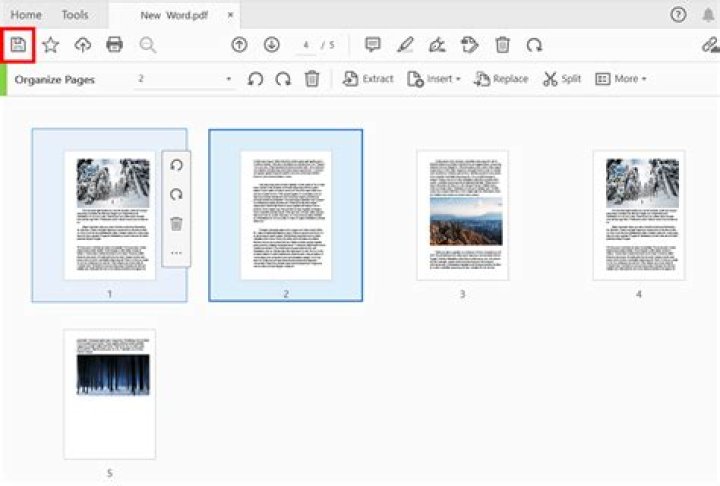Go to next page arrow
The image size is (720, 486).
tap(272, 45)
